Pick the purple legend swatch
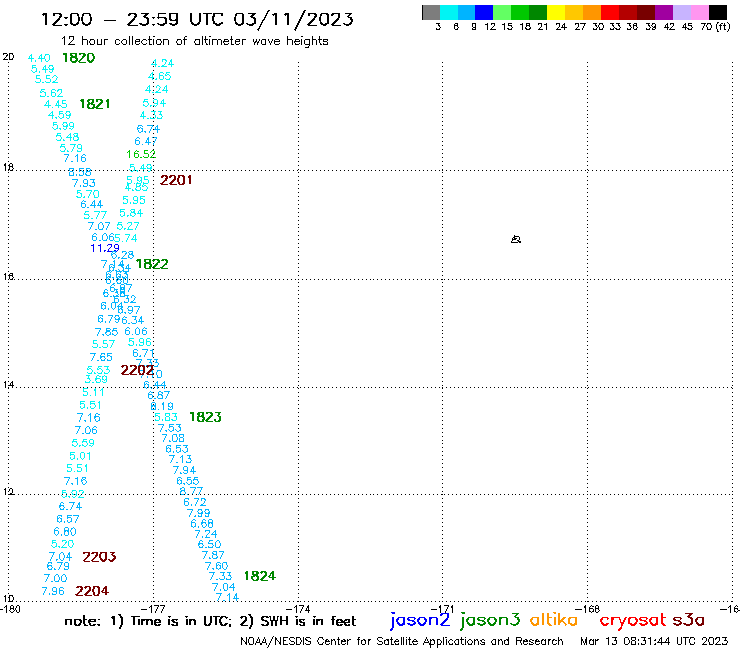Image resolution: width=740 pixels, height=650 pixels. pos(664,12)
